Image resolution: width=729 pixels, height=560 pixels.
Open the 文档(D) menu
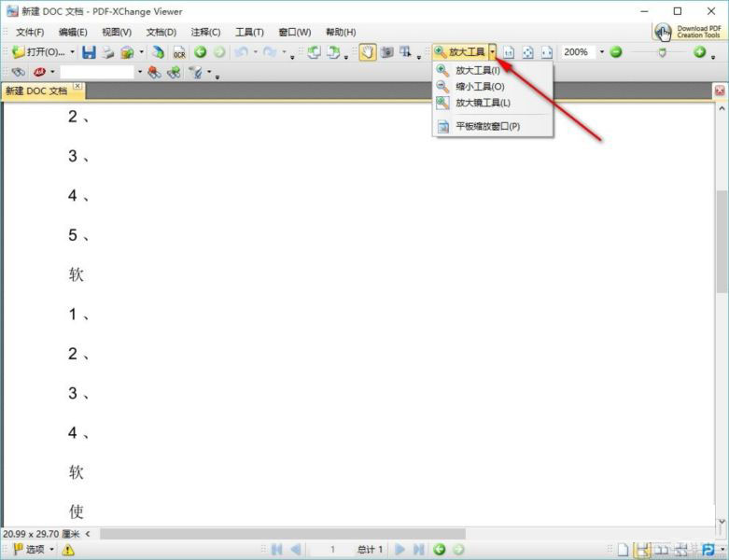click(161, 32)
